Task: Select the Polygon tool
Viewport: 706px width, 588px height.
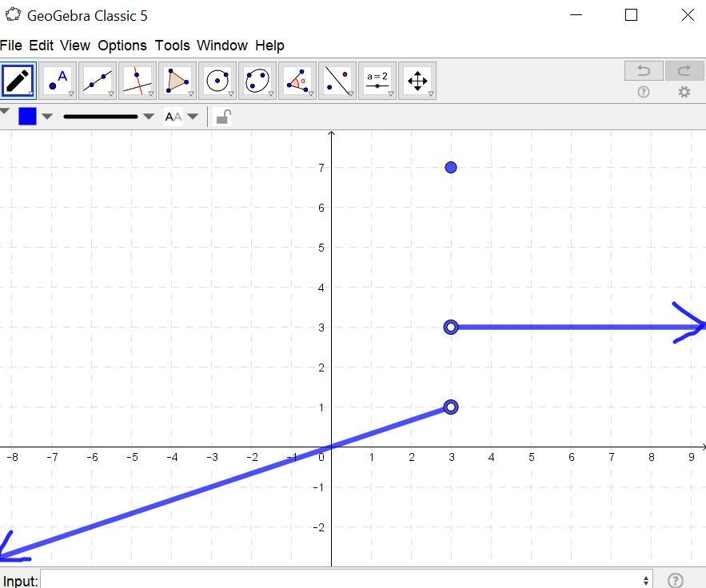Action: [177, 81]
